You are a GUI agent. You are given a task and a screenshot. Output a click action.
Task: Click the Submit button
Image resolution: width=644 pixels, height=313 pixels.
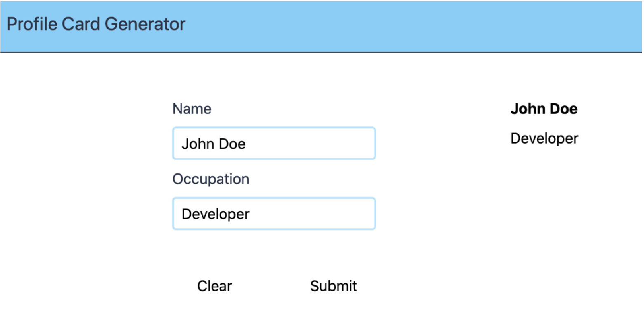click(x=333, y=286)
